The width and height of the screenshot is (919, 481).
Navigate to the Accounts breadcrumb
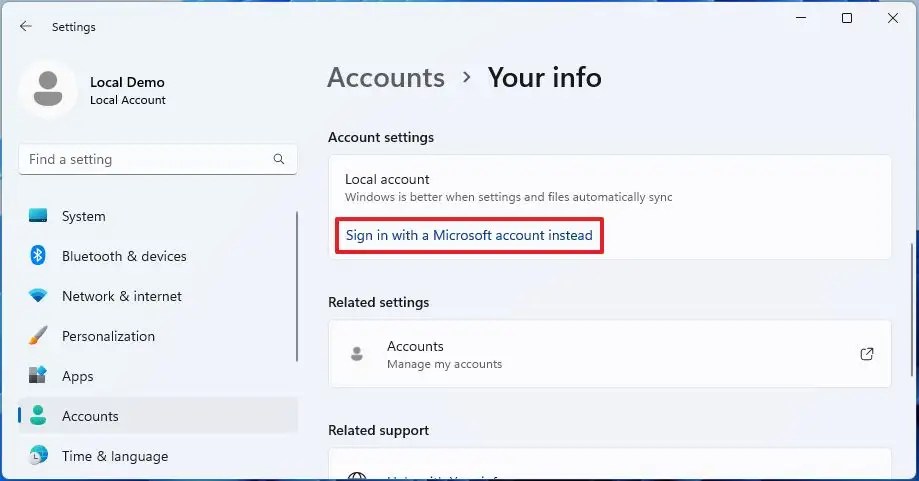pyautogui.click(x=386, y=77)
